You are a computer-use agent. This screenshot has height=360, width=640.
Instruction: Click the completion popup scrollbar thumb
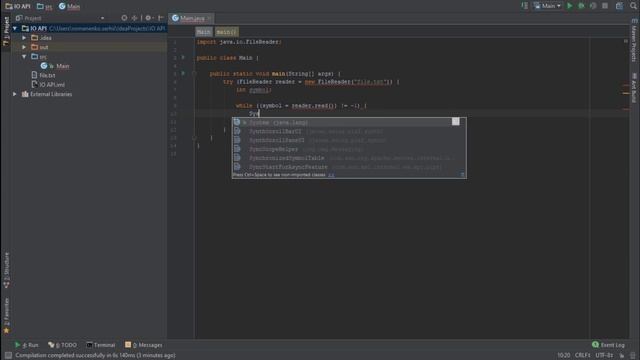tap(456, 121)
